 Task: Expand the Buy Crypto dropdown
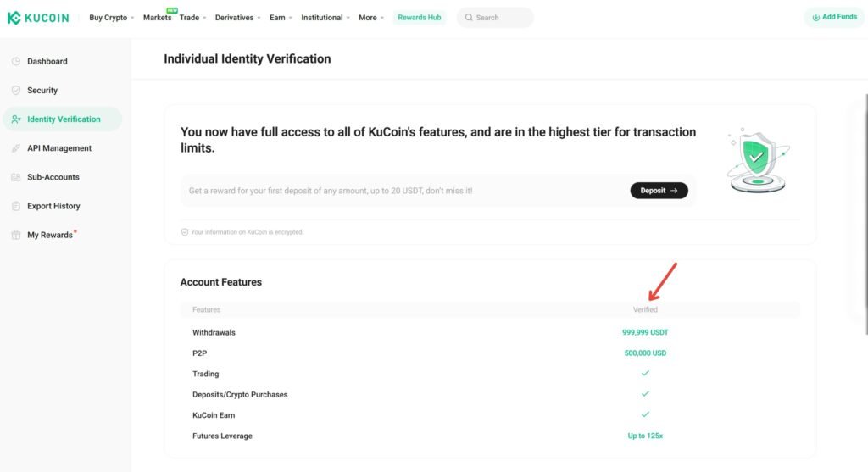[111, 18]
